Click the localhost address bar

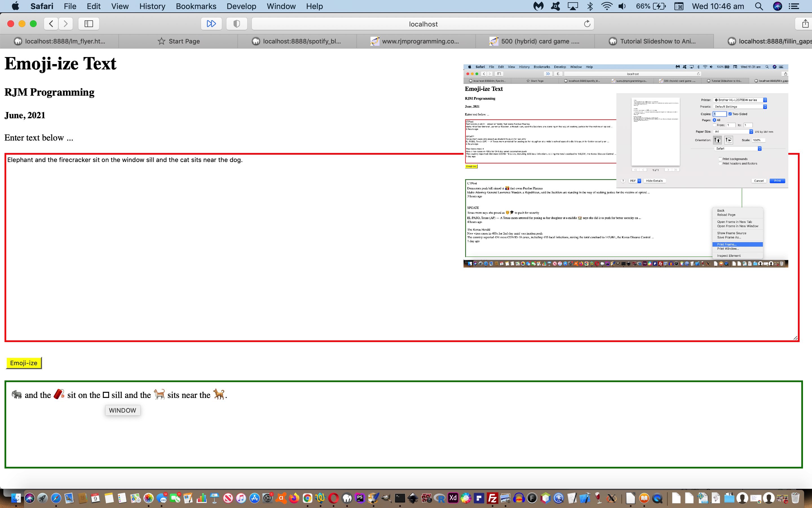click(x=423, y=24)
